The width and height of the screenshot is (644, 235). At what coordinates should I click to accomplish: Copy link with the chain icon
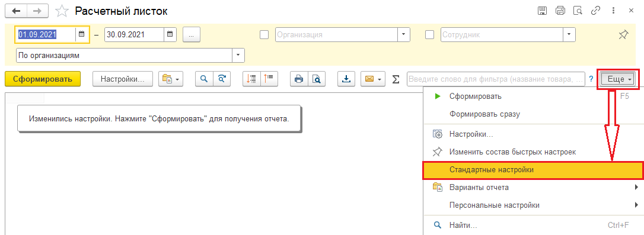tap(595, 11)
